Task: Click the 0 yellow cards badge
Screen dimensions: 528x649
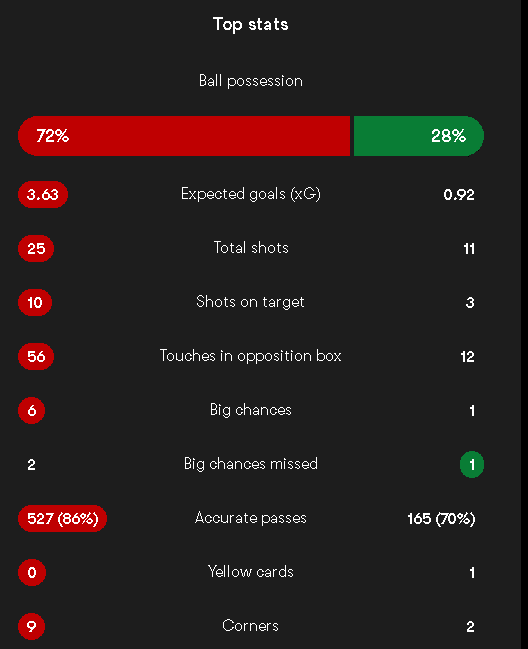Action: (32, 572)
